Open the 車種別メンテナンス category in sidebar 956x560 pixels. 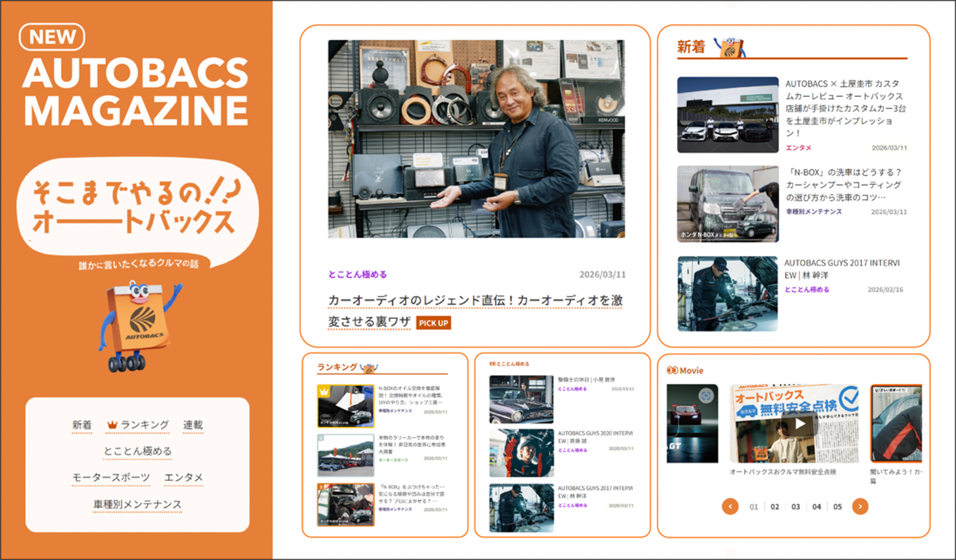(x=137, y=504)
